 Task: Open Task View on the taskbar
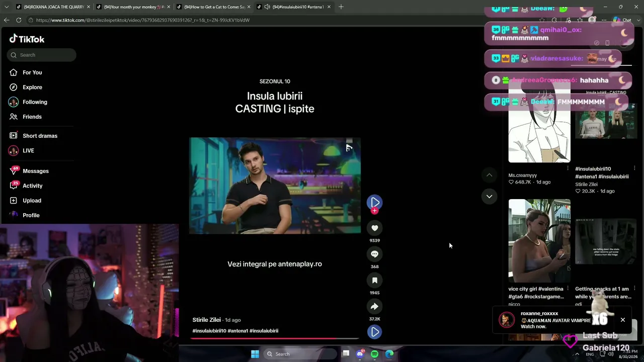coord(346,354)
